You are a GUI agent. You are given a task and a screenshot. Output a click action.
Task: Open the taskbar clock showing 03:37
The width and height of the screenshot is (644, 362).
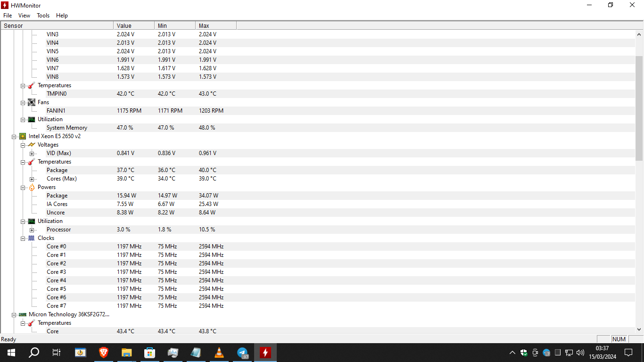click(x=602, y=353)
